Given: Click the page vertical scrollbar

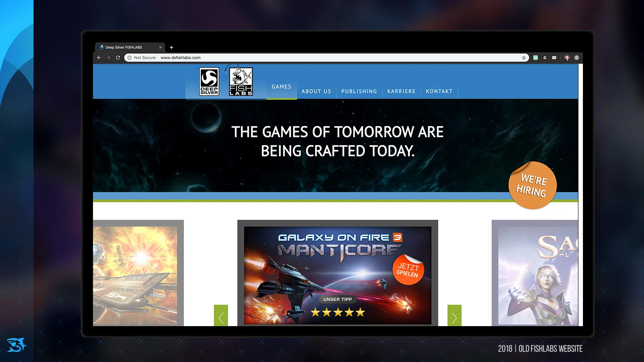Looking at the screenshot, I should pos(581,195).
